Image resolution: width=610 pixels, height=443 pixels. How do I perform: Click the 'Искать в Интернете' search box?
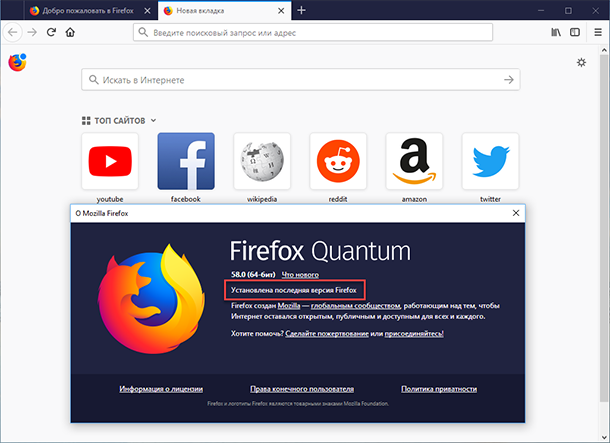click(300, 80)
